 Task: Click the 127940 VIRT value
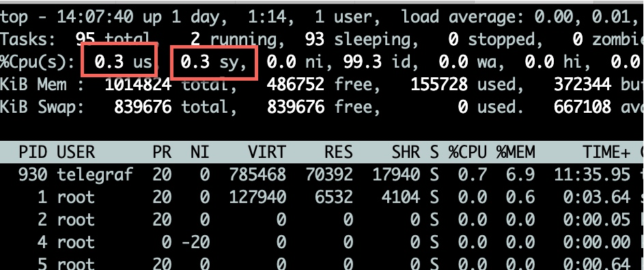tap(257, 197)
